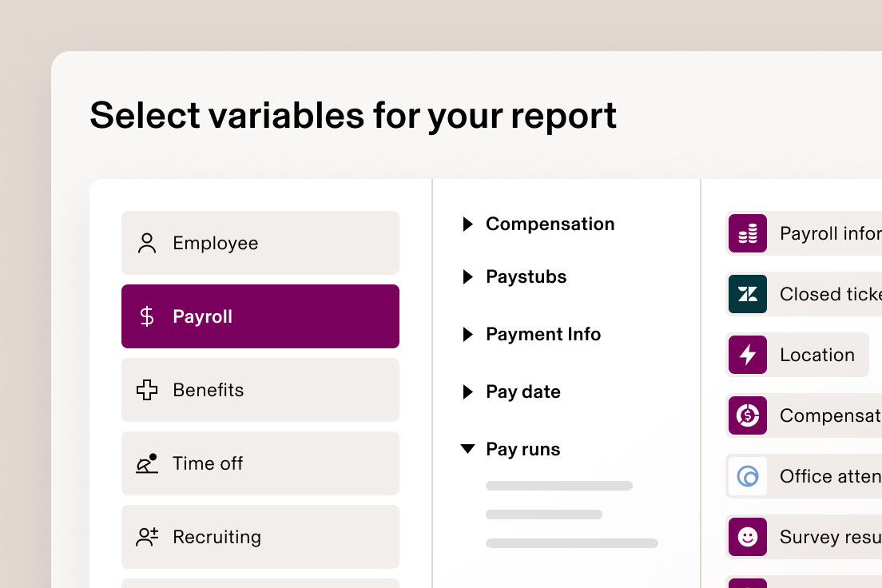Expand the Payment Info section

pyautogui.click(x=468, y=335)
